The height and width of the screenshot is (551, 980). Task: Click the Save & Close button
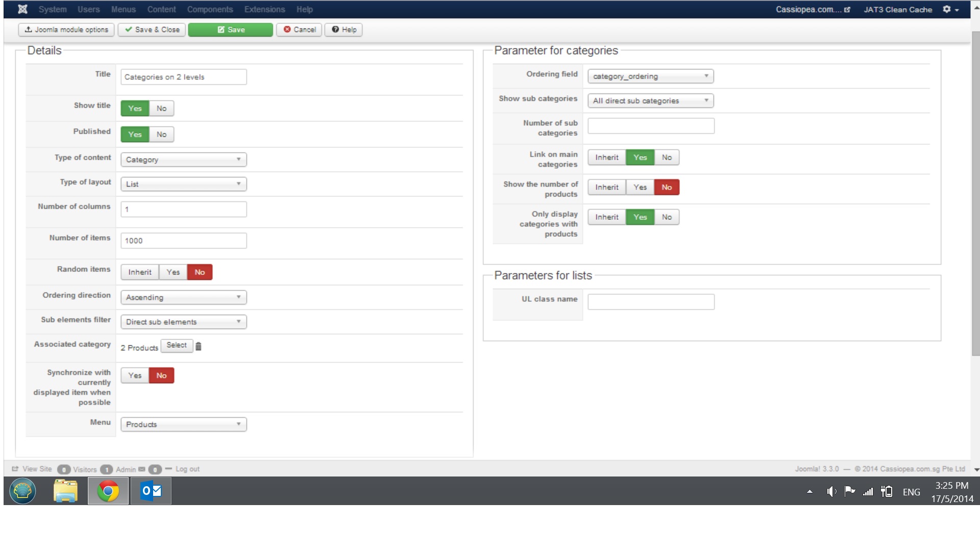(x=152, y=30)
